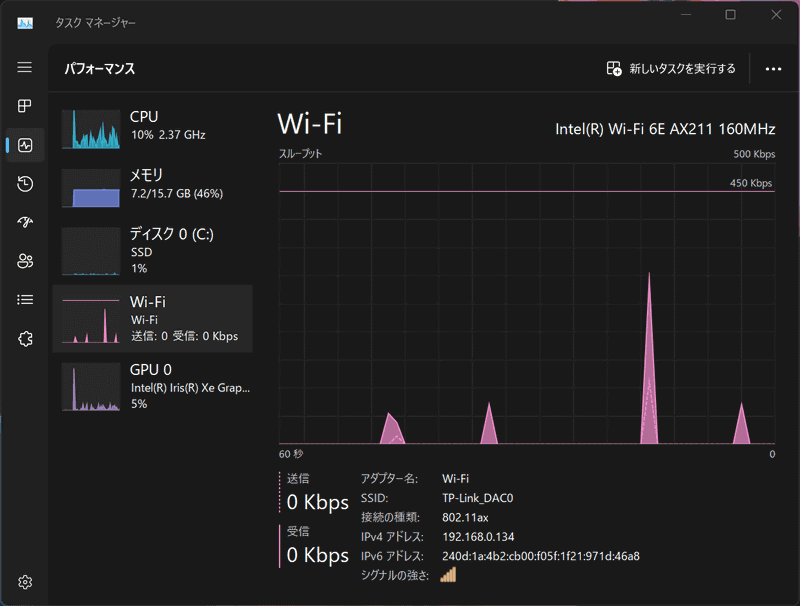Viewport: 800px width, 606px height.
Task: Show GPU 0 performance view
Action: tap(152, 386)
